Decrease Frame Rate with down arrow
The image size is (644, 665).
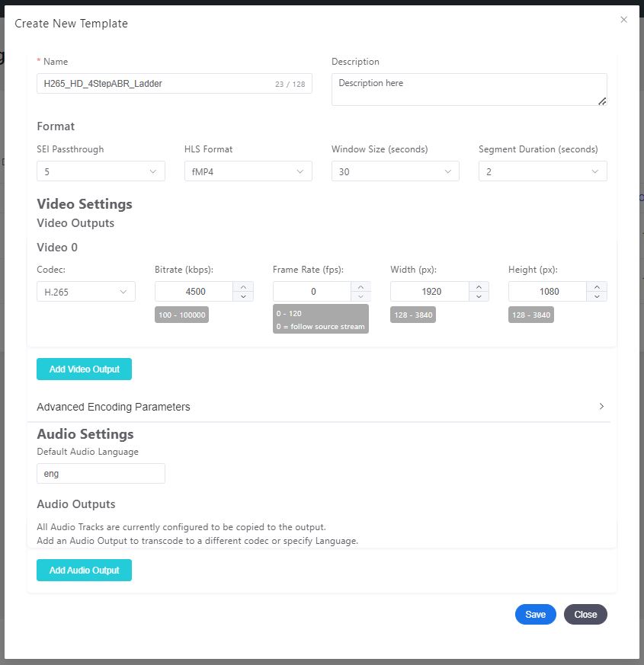pos(361,296)
